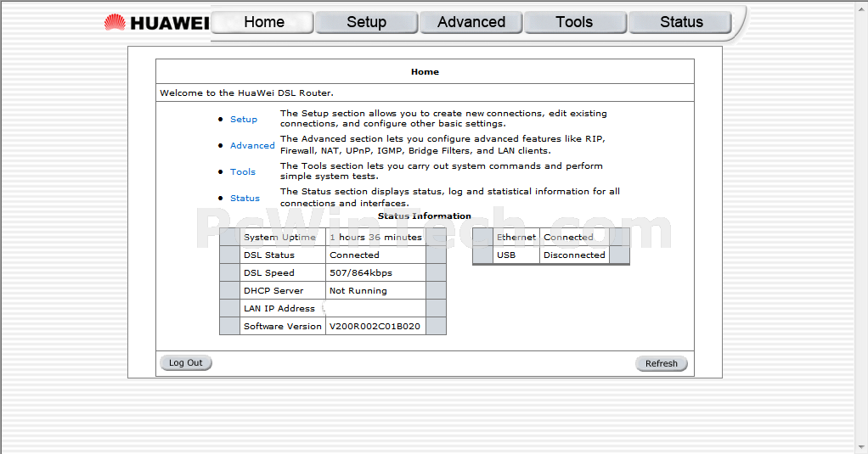Viewport: 868px width, 454px height.
Task: Open the Status link in list
Action: click(245, 198)
